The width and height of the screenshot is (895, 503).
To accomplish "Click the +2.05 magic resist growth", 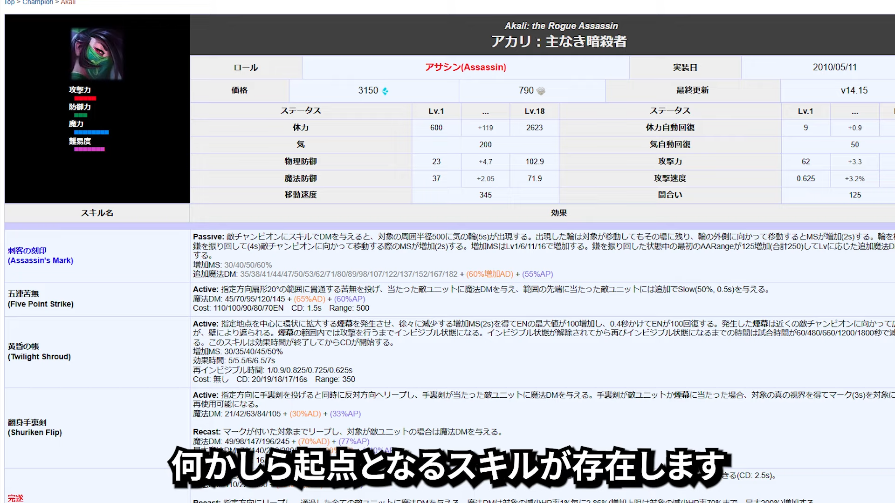I will pos(485,179).
